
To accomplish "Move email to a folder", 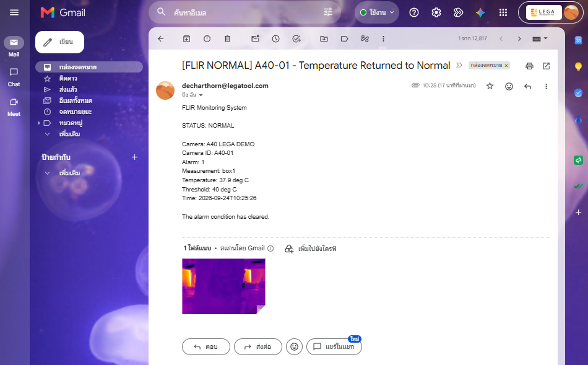I will click(x=324, y=38).
